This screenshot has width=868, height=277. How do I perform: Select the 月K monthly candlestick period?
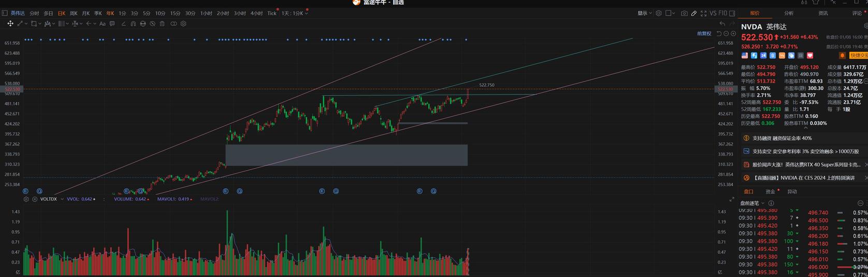[x=86, y=13]
